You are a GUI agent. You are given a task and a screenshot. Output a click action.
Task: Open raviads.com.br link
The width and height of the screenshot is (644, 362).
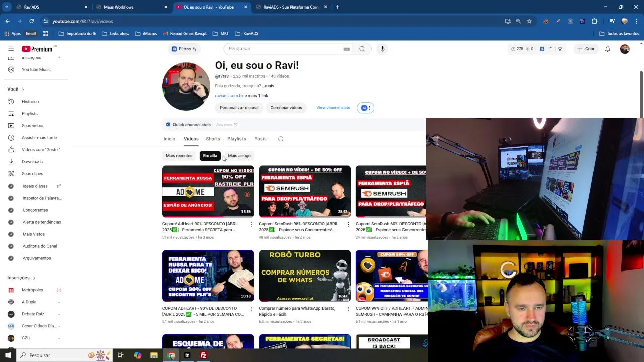229,96
